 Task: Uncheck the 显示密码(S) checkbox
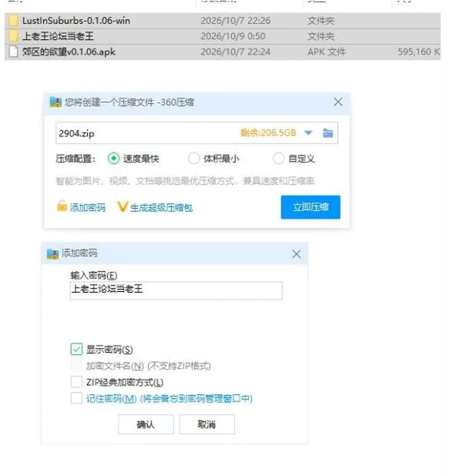[76, 349]
